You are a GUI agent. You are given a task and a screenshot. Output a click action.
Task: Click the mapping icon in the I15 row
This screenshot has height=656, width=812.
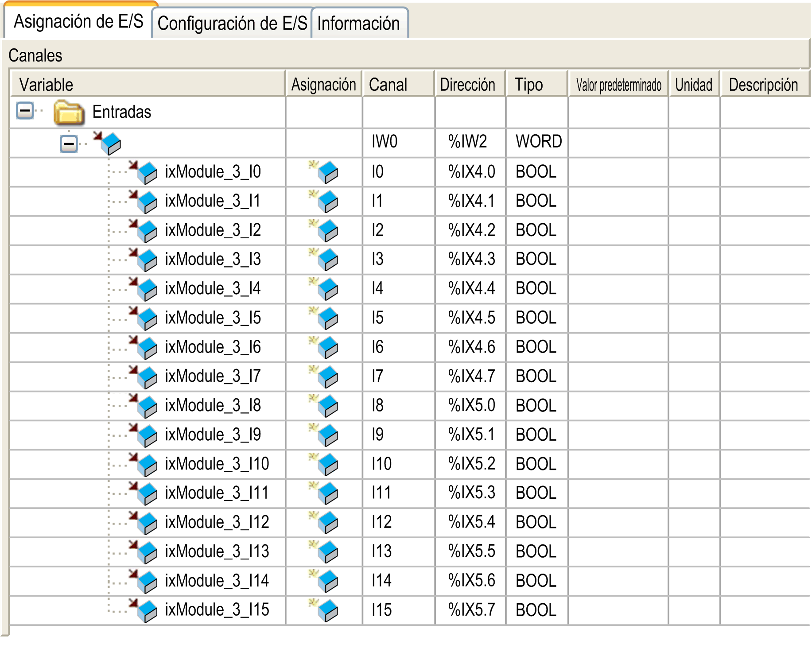[324, 610]
